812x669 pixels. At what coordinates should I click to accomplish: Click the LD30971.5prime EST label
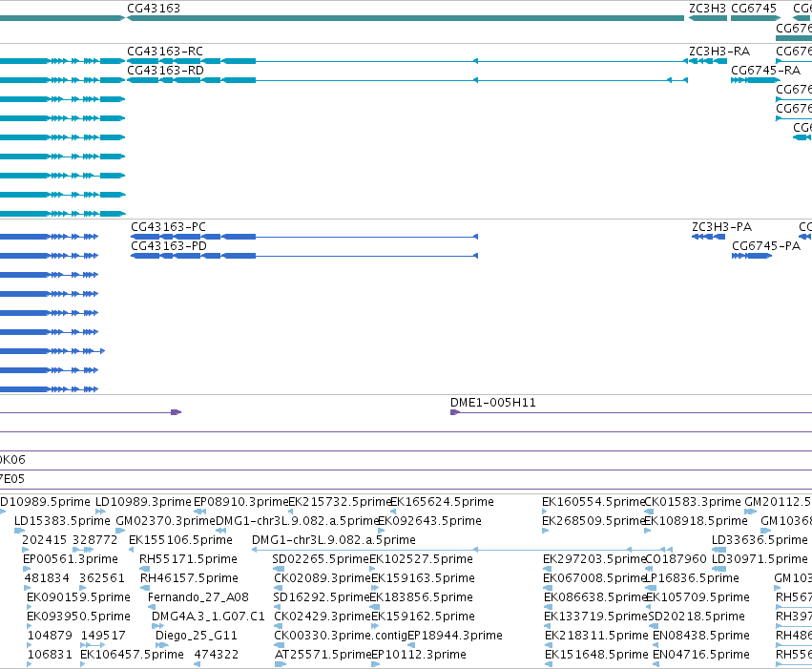click(760, 559)
